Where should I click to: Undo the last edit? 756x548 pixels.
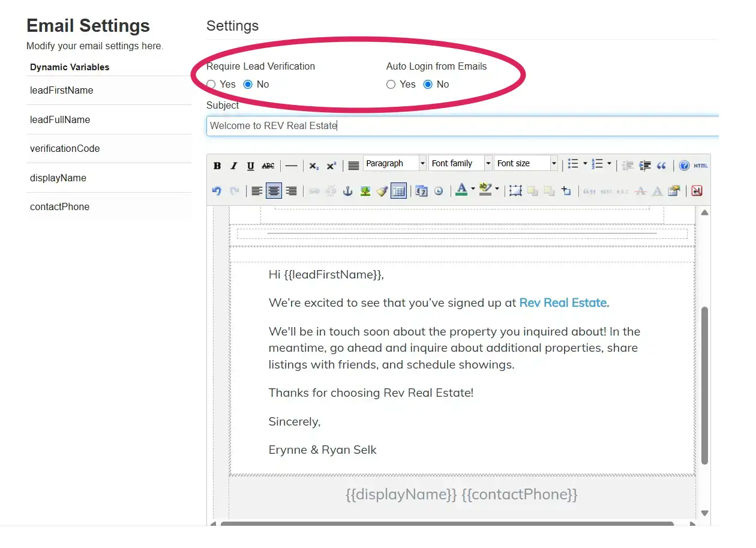tap(217, 191)
